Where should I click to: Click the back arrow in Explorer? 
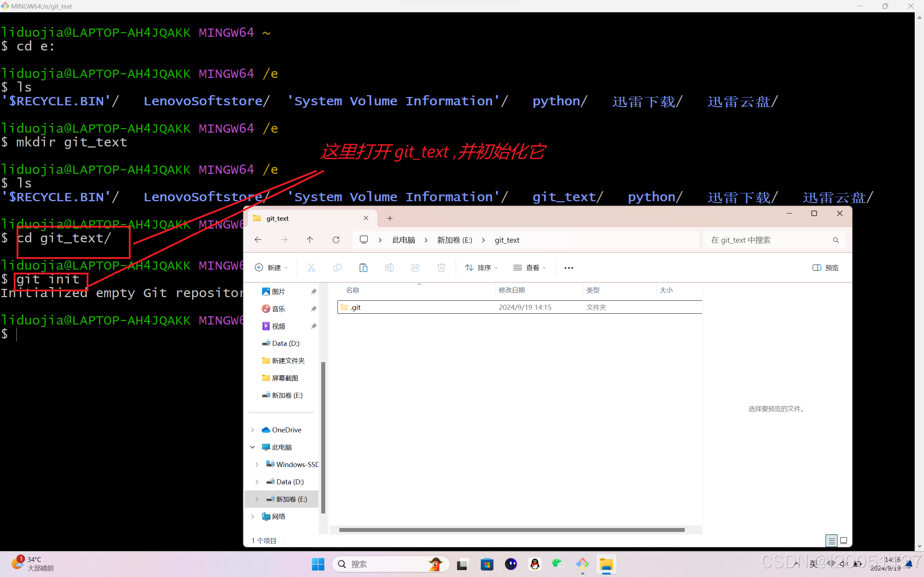pos(258,240)
